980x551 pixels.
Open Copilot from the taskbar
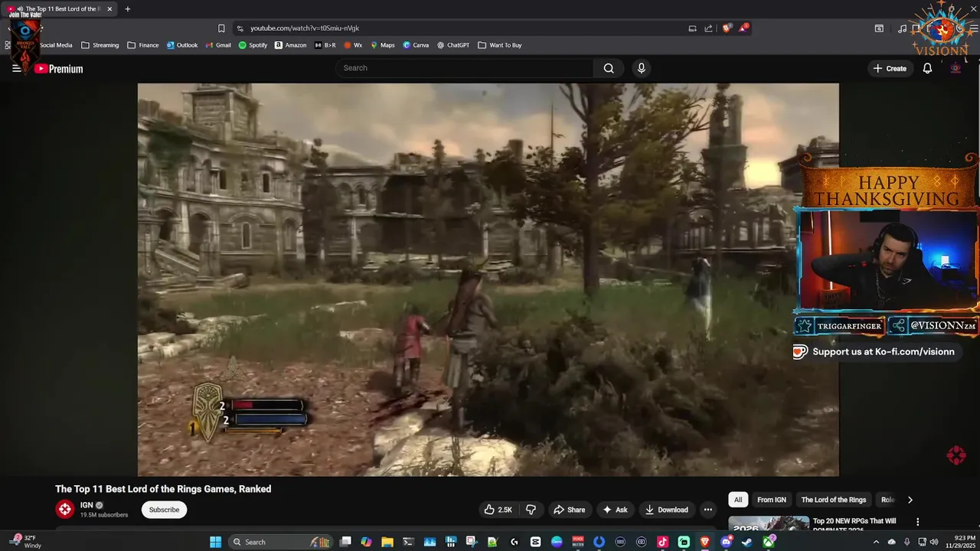click(366, 542)
